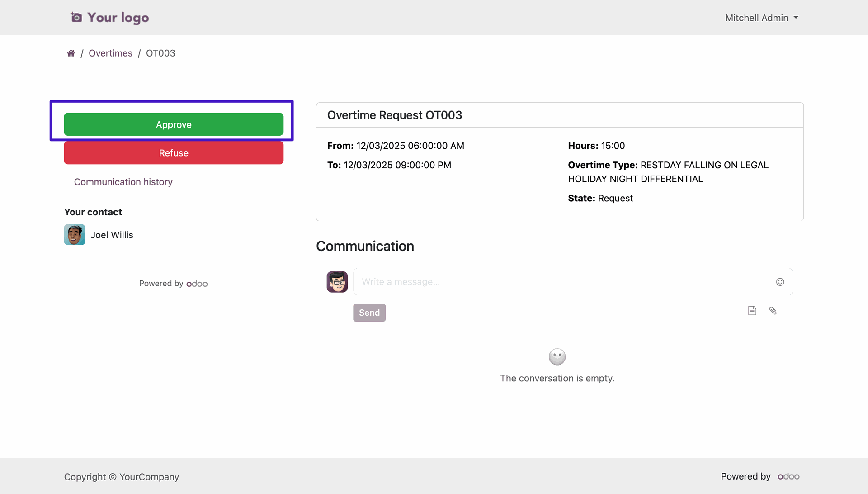
Task: Click the odoo logo under contact
Action: point(197,284)
